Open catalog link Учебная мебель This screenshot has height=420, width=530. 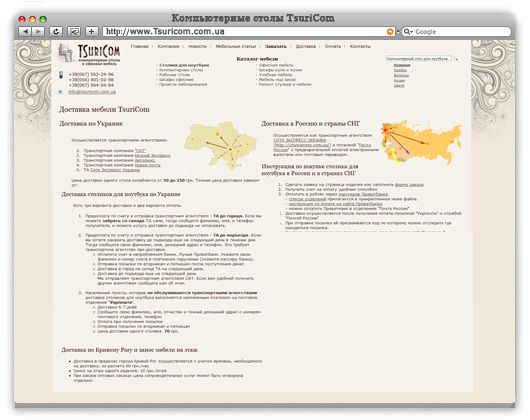(x=275, y=75)
